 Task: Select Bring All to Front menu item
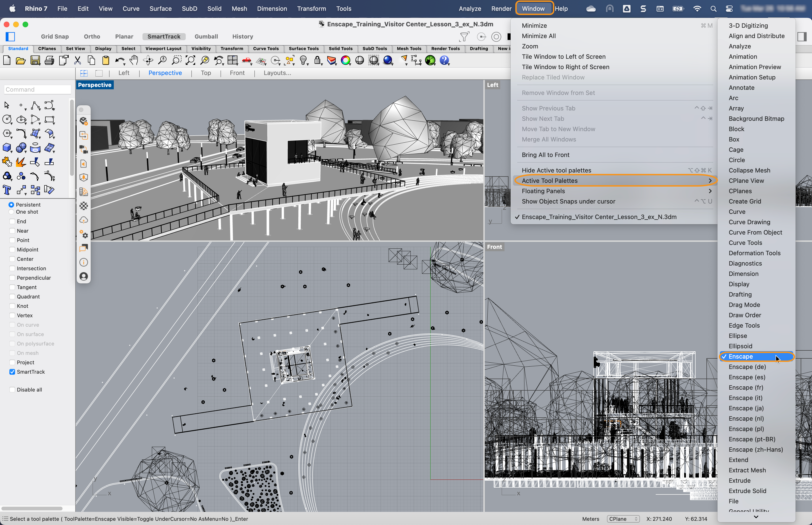(x=545, y=155)
